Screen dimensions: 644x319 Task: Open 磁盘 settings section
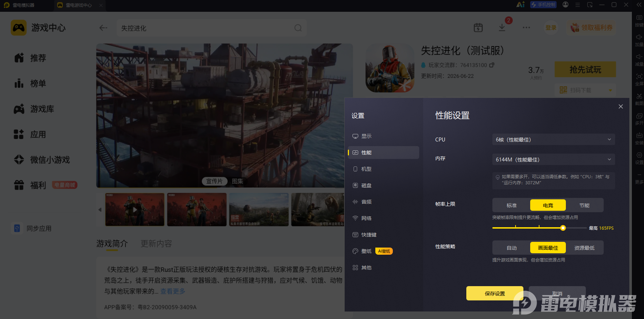click(x=384, y=185)
